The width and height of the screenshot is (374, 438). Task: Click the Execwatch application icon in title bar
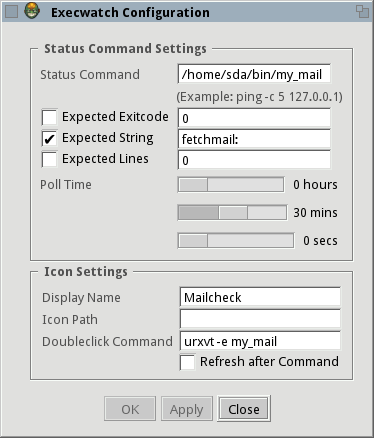(32, 11)
